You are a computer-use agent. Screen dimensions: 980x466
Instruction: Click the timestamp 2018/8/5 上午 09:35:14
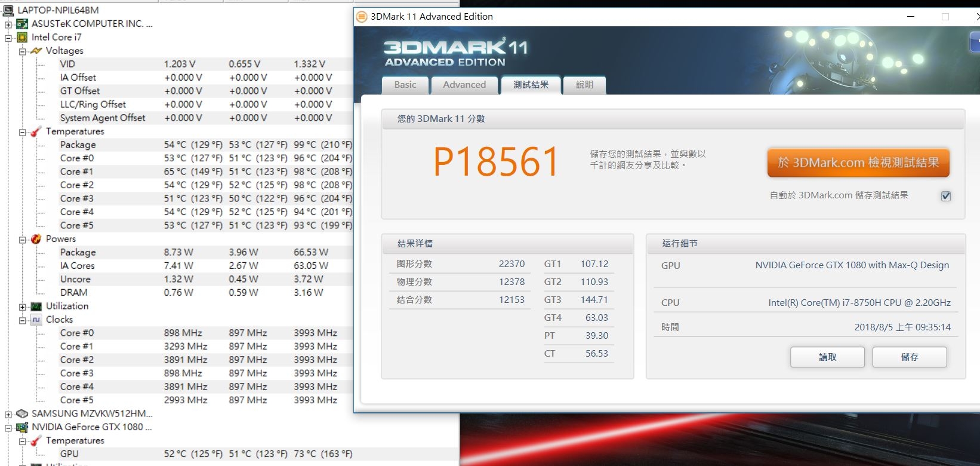click(x=903, y=327)
